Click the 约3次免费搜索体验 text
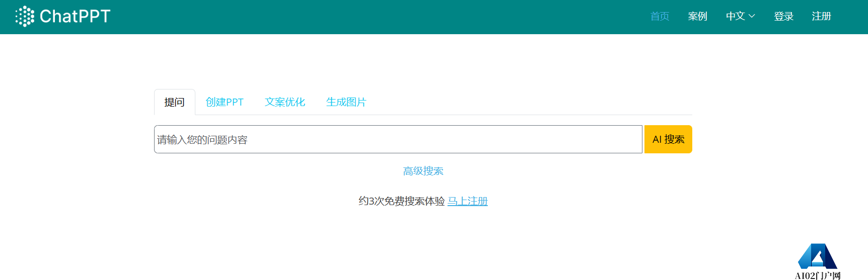 (402, 201)
